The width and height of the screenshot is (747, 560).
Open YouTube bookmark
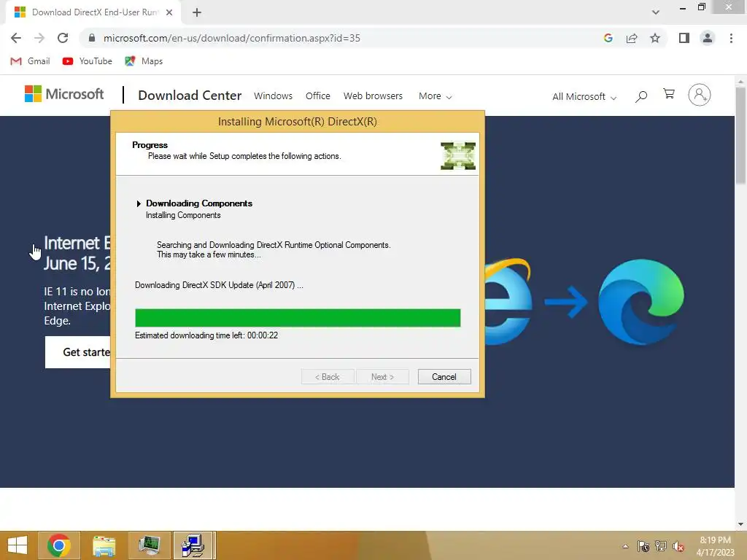pos(88,61)
